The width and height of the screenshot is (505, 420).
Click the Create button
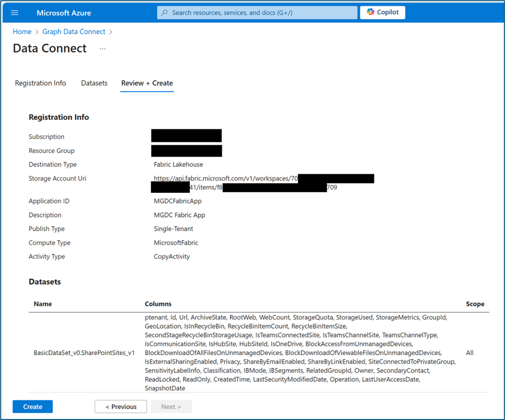[x=32, y=407]
